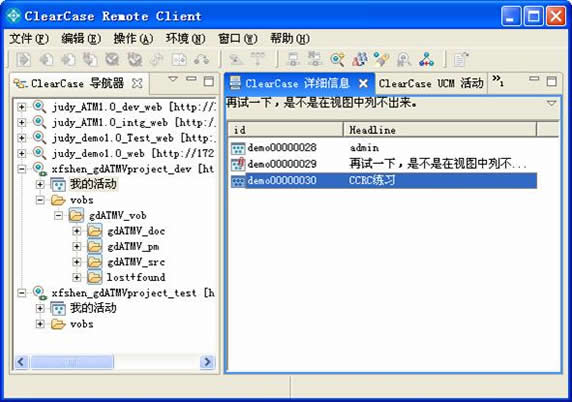
Task: Click the people group toolbar icon
Action: (360, 59)
